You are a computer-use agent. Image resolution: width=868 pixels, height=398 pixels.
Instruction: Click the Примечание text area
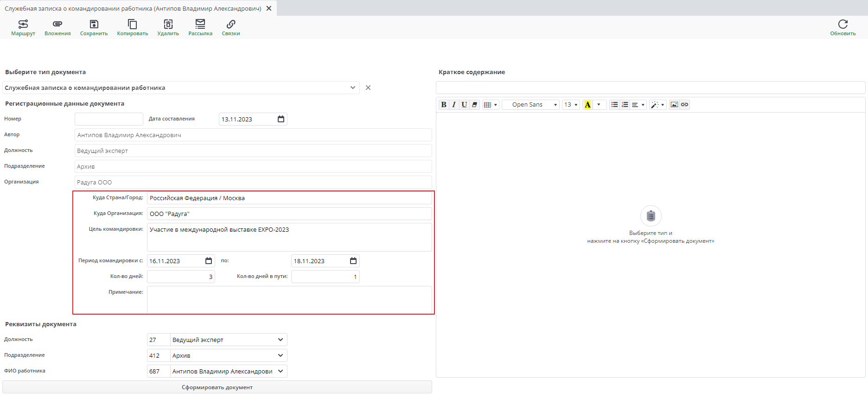click(289, 300)
